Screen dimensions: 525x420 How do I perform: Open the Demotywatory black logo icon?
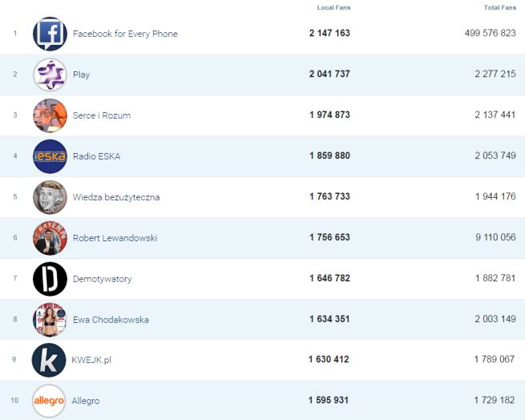50,279
